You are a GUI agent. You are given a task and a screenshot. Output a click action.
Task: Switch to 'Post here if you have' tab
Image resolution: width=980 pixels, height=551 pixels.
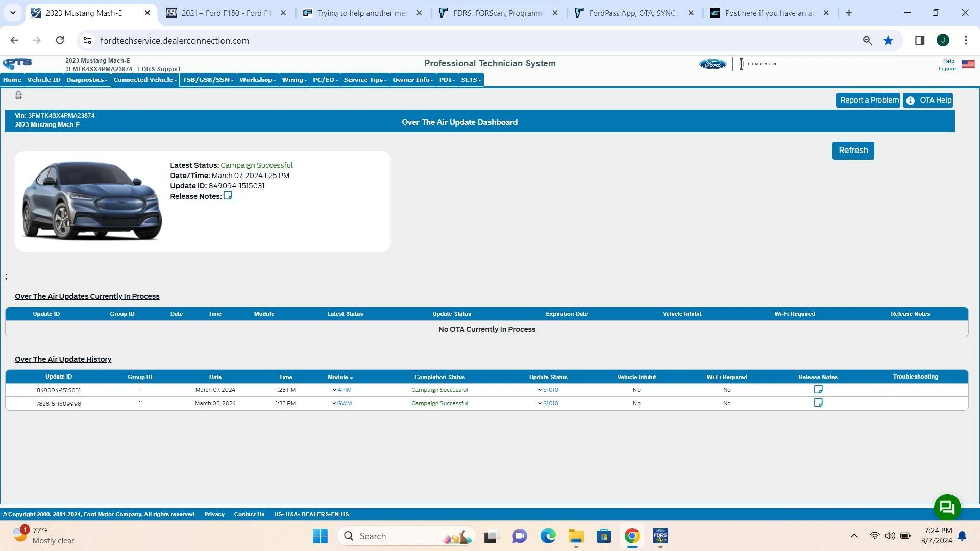769,13
